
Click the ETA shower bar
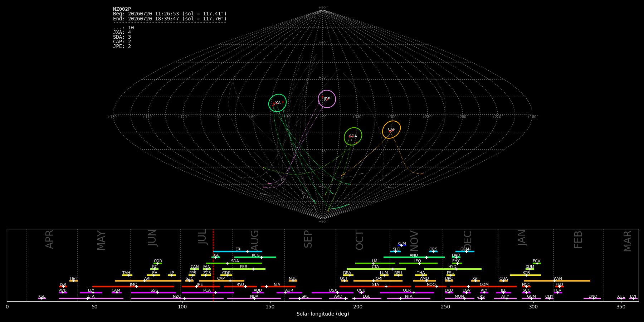(91, 298)
